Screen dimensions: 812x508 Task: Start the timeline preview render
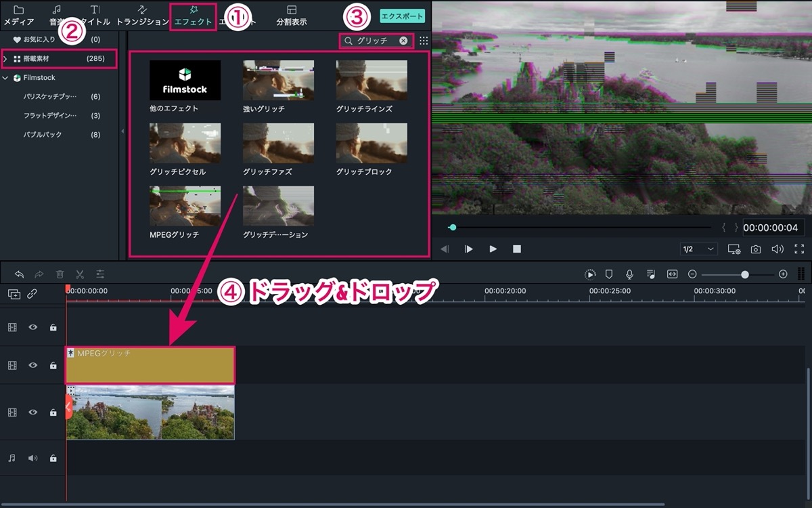[590, 274]
